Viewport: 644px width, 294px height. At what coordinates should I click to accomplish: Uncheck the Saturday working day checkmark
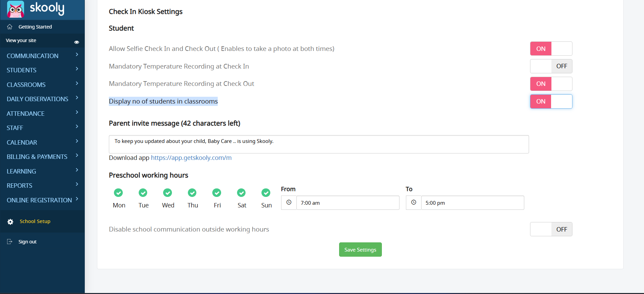(241, 193)
